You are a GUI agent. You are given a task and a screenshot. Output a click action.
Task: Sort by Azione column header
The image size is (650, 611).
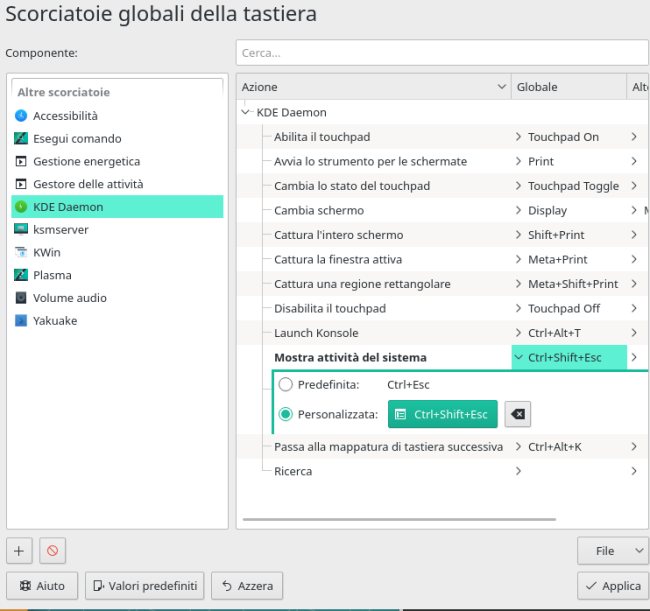point(374,87)
